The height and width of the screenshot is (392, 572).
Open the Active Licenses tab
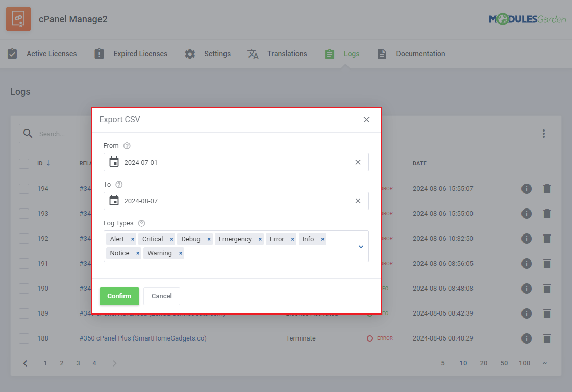point(42,54)
